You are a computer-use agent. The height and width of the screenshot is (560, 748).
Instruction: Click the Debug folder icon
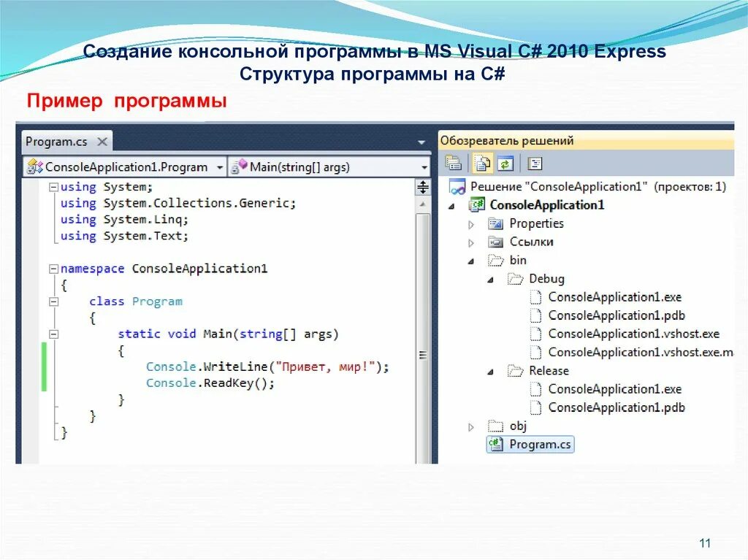tap(515, 279)
